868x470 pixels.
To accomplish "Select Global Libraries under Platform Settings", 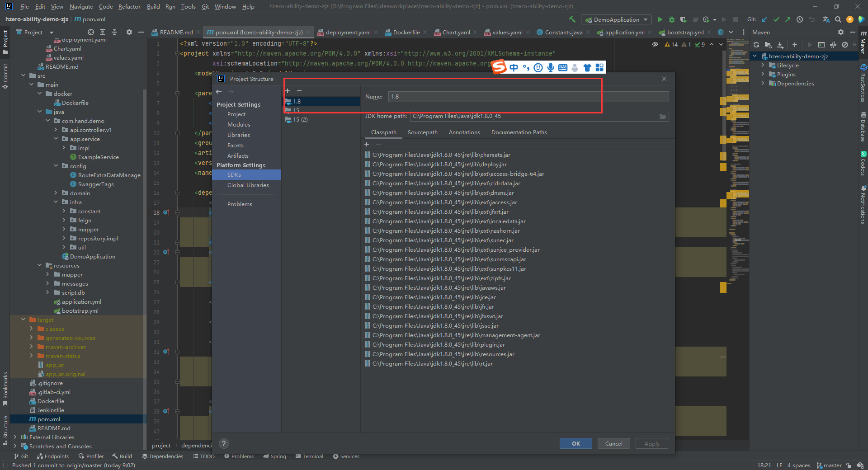I will [x=248, y=185].
